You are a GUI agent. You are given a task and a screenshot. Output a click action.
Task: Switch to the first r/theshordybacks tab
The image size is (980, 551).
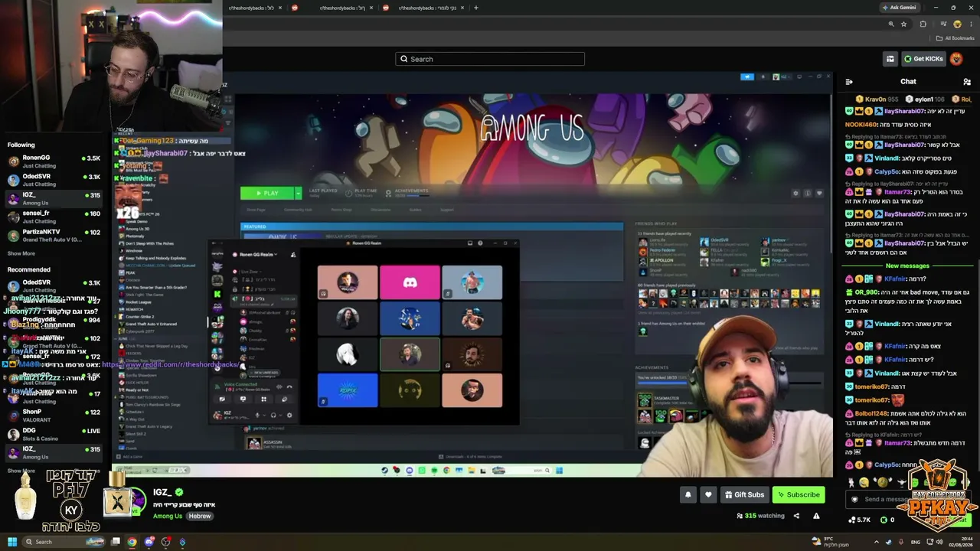tap(255, 8)
